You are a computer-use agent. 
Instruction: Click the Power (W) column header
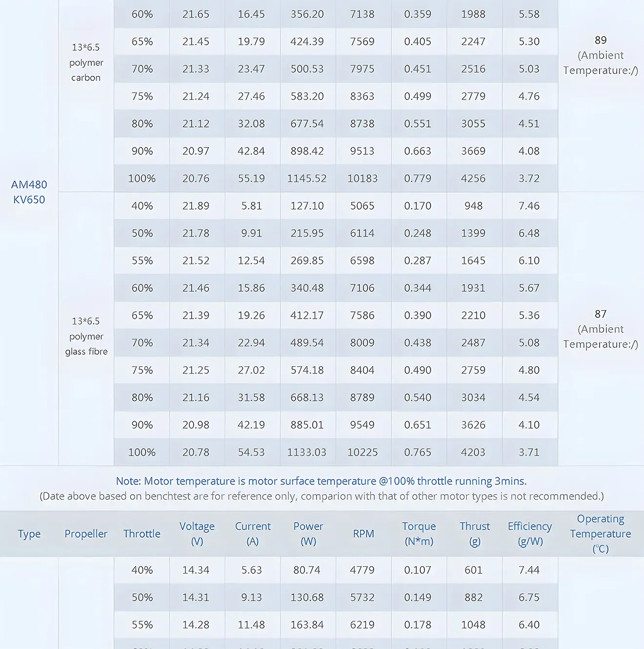pyautogui.click(x=308, y=534)
